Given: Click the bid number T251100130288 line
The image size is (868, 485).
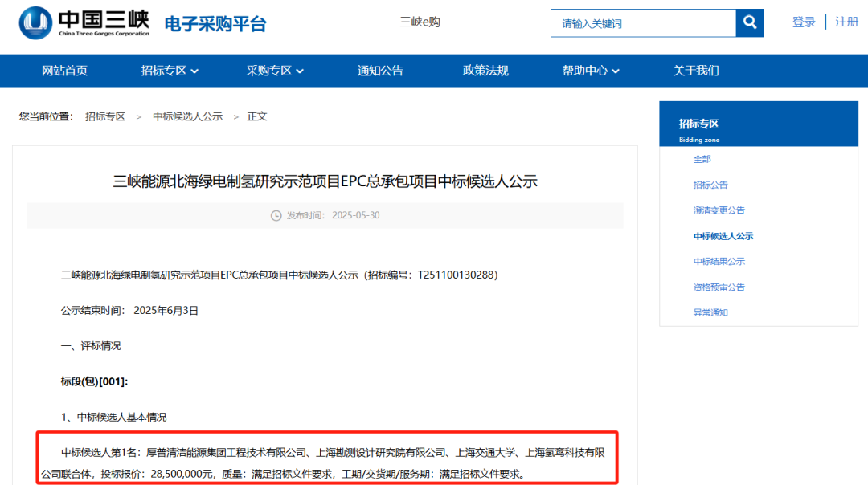Looking at the screenshot, I should click(x=279, y=275).
